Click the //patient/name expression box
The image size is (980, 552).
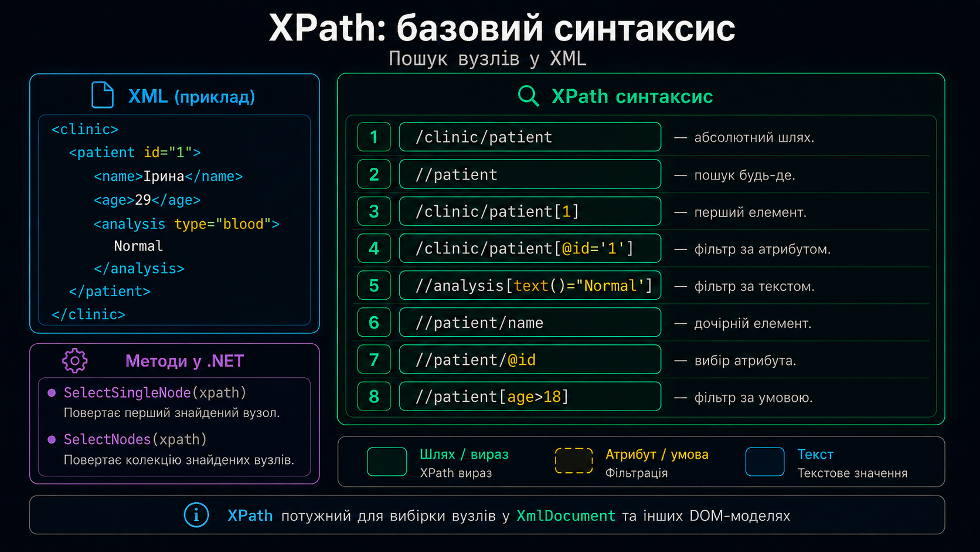[x=530, y=322]
